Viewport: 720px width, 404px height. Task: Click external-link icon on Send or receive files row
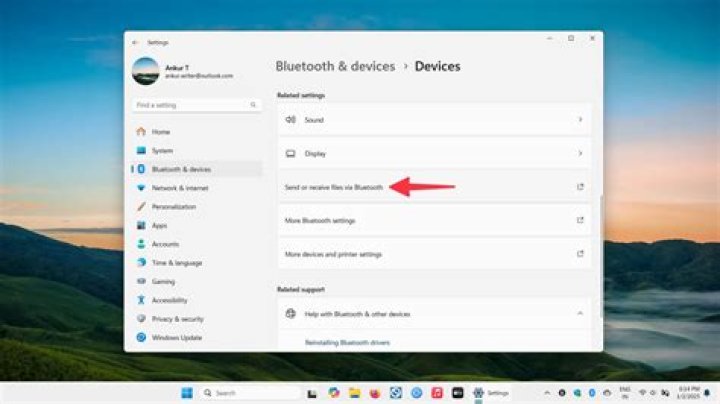580,187
